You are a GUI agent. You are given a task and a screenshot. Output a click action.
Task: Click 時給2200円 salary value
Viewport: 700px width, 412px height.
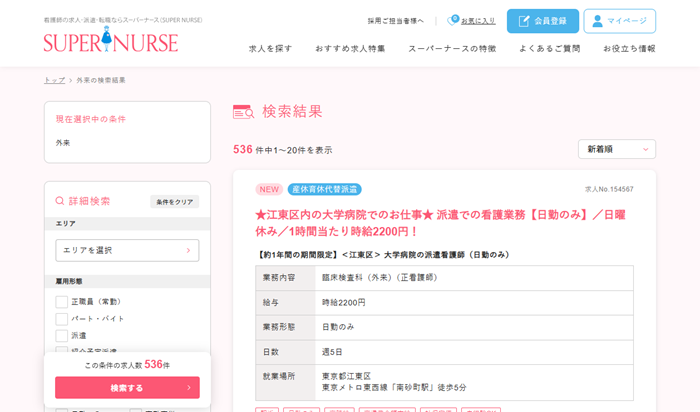click(344, 303)
